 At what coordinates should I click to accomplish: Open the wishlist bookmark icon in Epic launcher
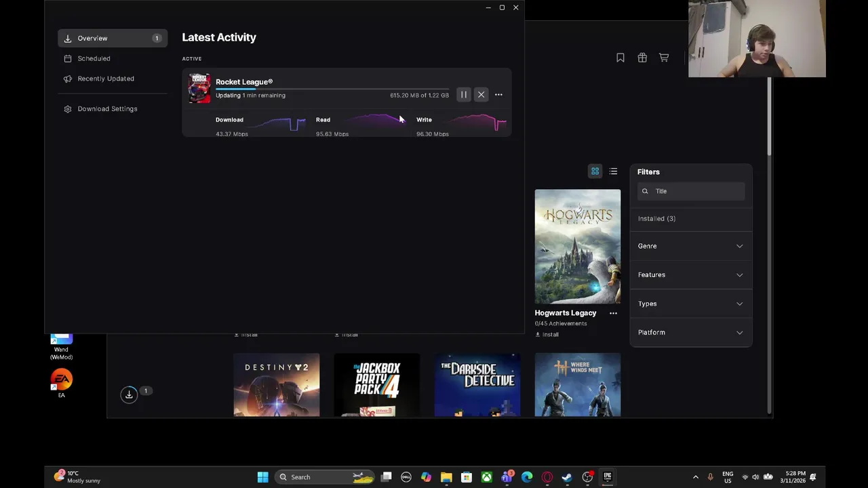(620, 58)
